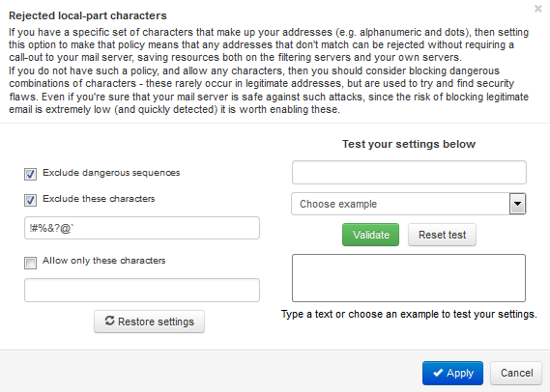Click the checkmark icon on the Apply button

click(x=438, y=373)
